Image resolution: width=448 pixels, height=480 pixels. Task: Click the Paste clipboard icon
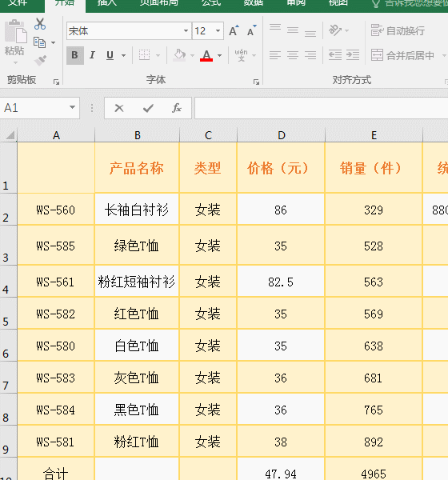tap(16, 31)
